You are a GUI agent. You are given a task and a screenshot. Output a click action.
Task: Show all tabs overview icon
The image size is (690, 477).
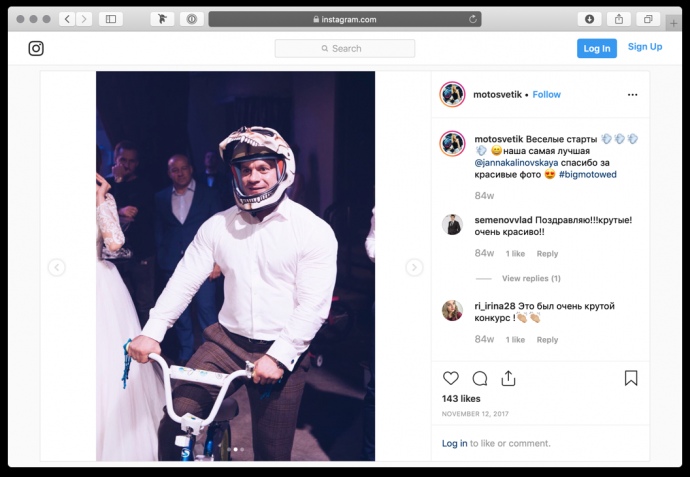[648, 19]
